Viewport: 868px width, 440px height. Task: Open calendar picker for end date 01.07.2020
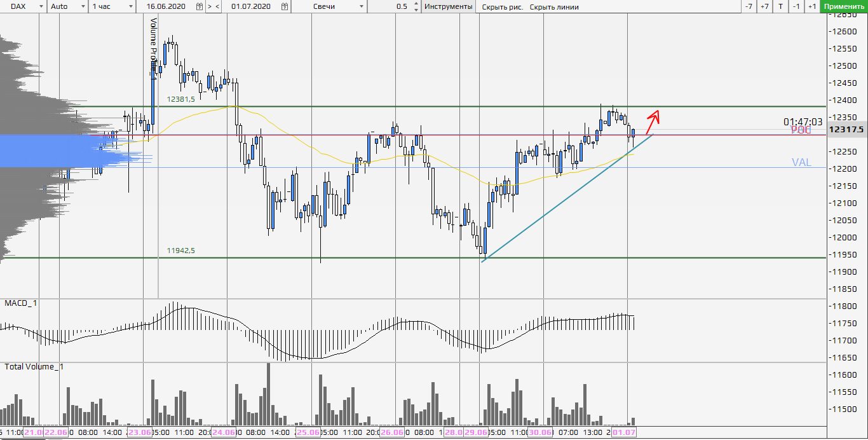pyautogui.click(x=284, y=6)
